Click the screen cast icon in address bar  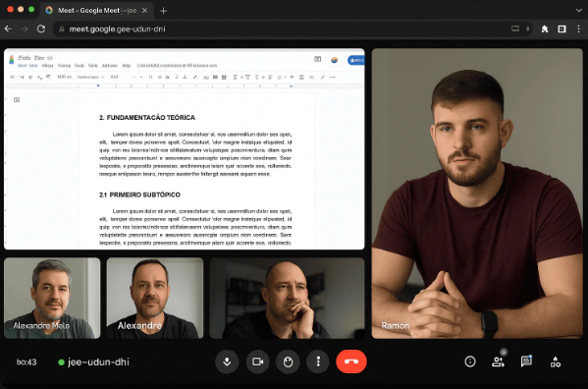(x=515, y=28)
